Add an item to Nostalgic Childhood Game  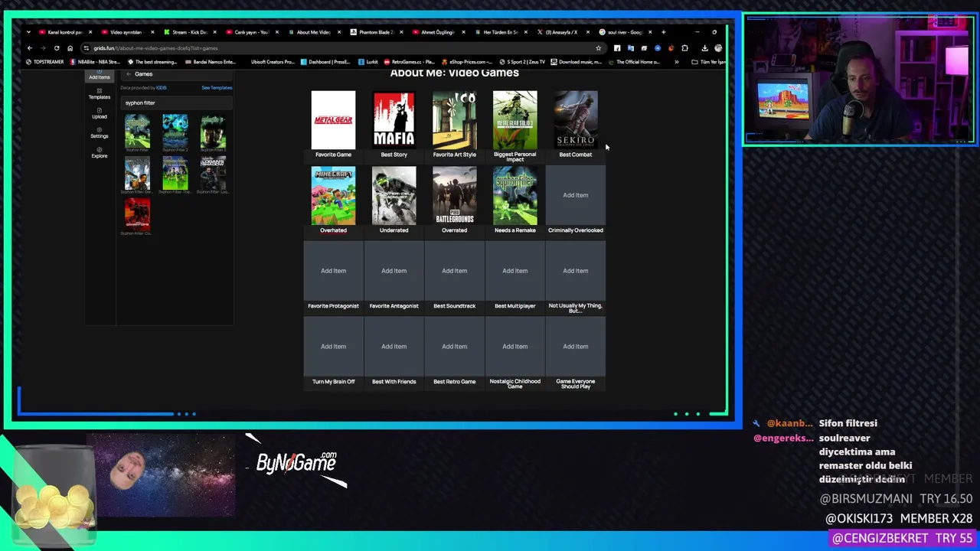[515, 347]
